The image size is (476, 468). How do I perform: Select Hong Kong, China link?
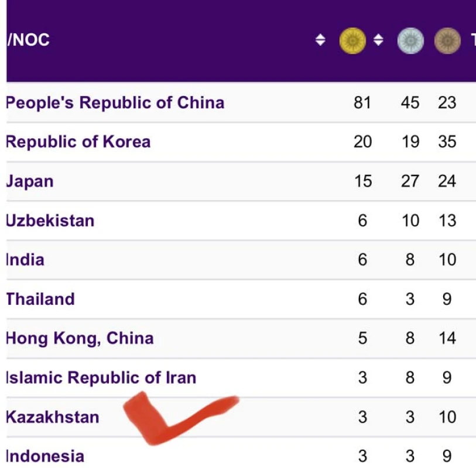point(80,338)
